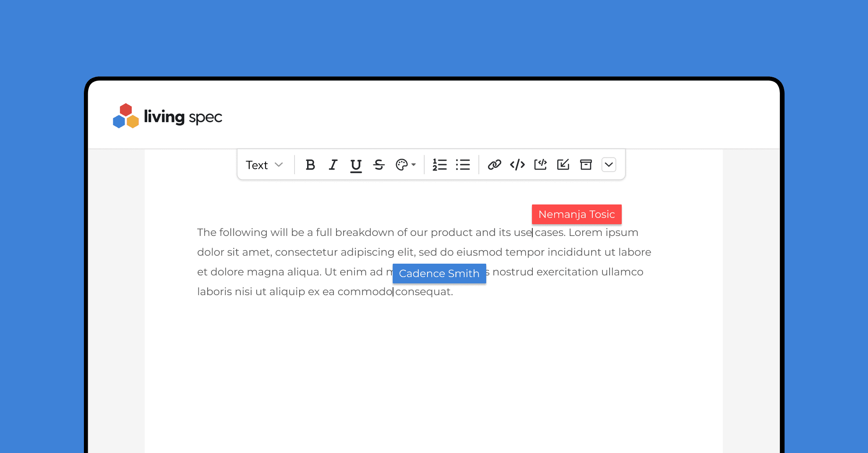The image size is (868, 453).
Task: Toggle bold formatting
Action: point(310,165)
